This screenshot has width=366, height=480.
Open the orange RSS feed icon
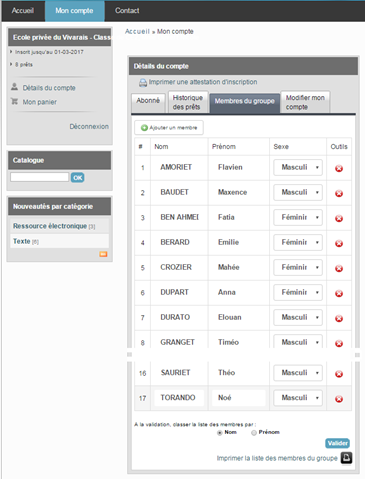click(103, 254)
